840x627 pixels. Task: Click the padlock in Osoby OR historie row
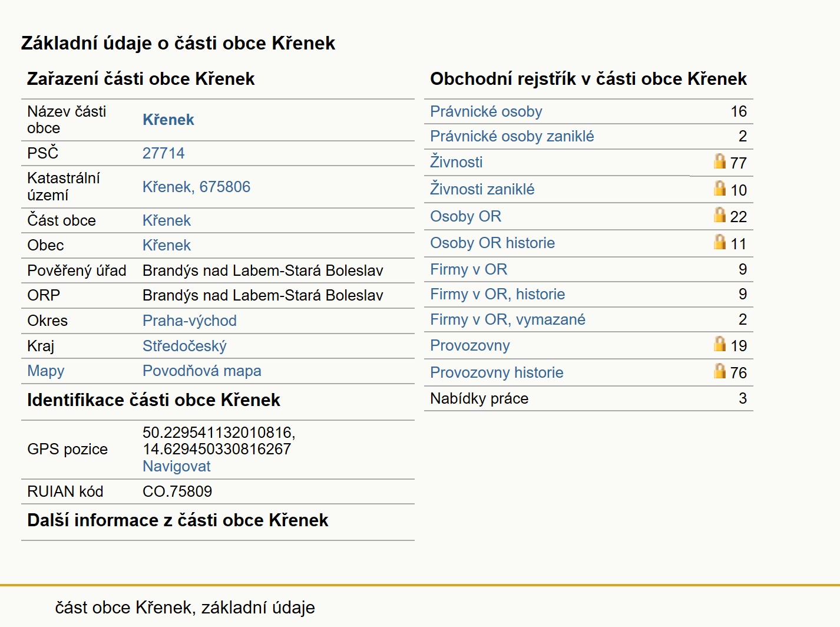pos(719,242)
